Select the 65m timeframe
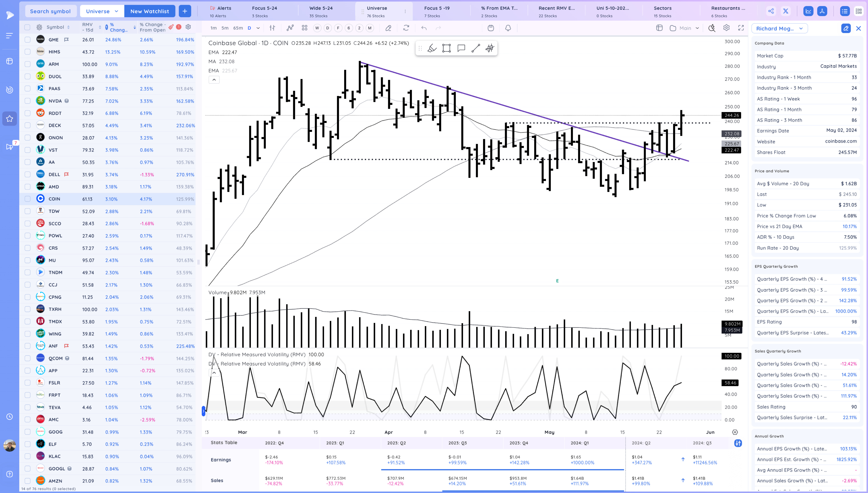The height and width of the screenshot is (493, 868). [x=238, y=28]
